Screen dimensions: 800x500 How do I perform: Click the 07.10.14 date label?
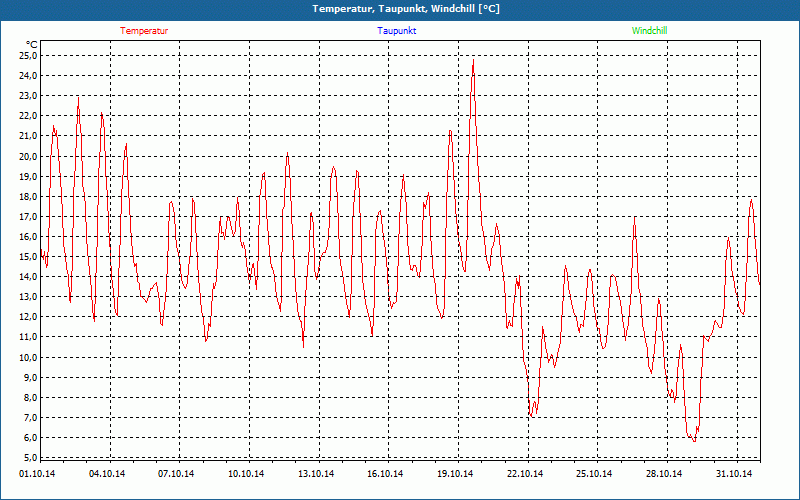[x=176, y=474]
